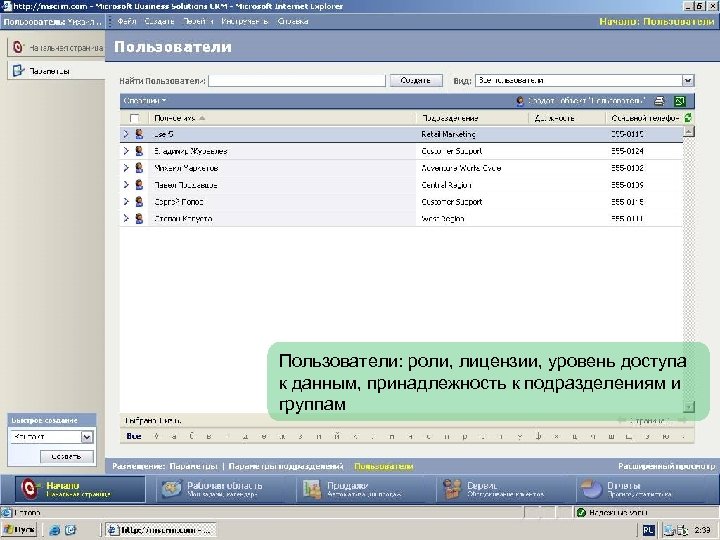Screen dimensions: 720x540
Task: Click the Adventure Works Cycle cell
Action: tap(461, 168)
